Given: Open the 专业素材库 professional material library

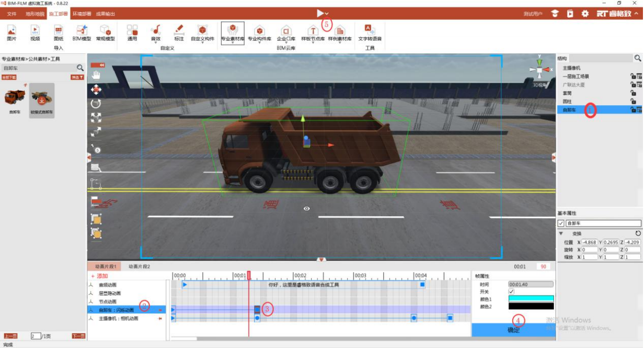Looking at the screenshot, I should click(x=233, y=33).
